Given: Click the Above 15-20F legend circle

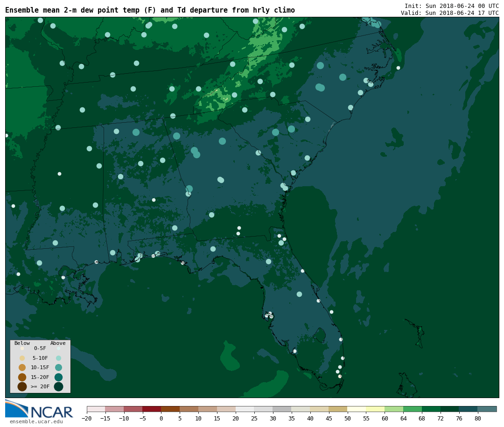Looking at the screenshot, I should pos(58,377).
